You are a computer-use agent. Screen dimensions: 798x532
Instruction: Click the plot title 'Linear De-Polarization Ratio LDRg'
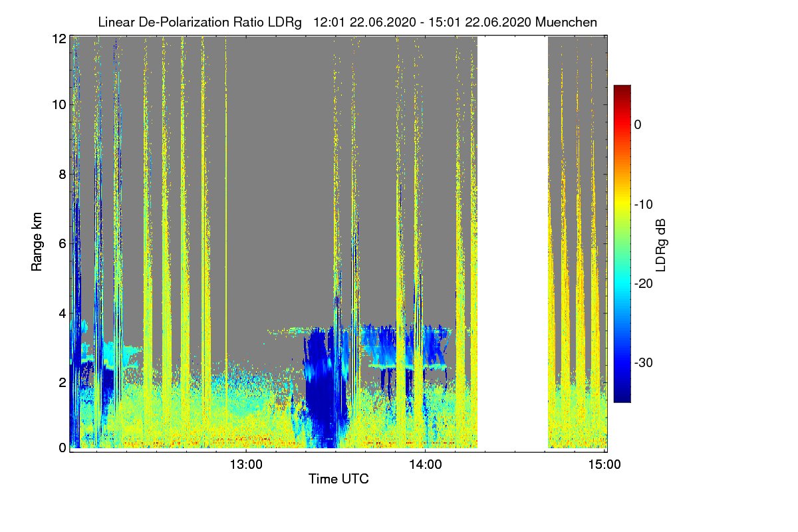(x=199, y=22)
